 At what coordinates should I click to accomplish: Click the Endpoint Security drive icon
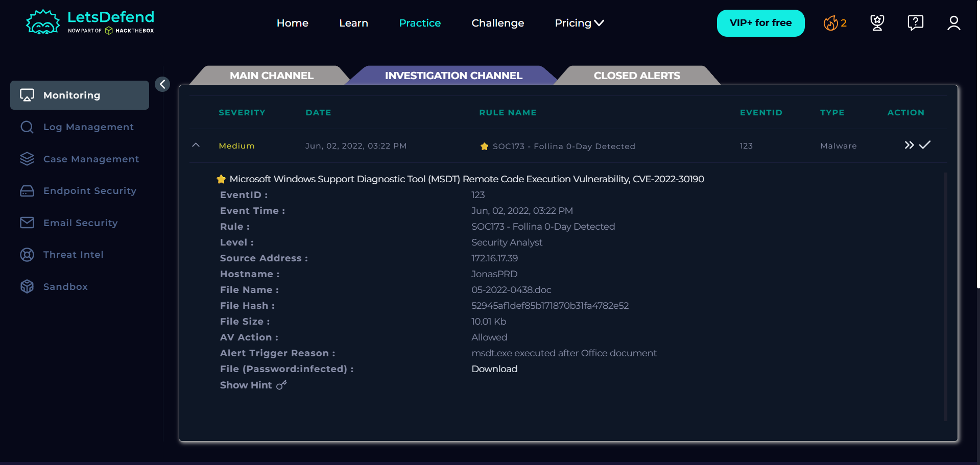(27, 191)
